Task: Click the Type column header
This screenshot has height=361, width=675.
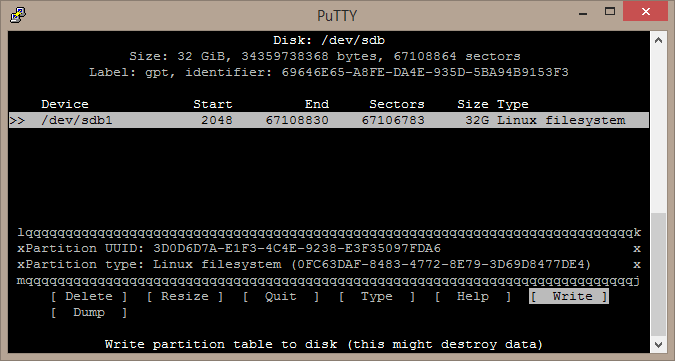Action: [513, 104]
